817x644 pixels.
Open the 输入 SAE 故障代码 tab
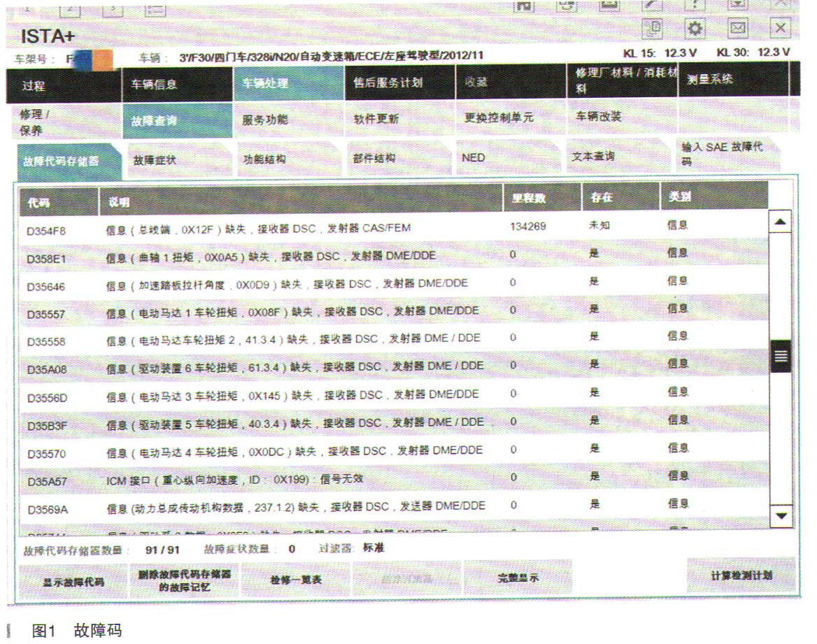pyautogui.click(x=728, y=155)
